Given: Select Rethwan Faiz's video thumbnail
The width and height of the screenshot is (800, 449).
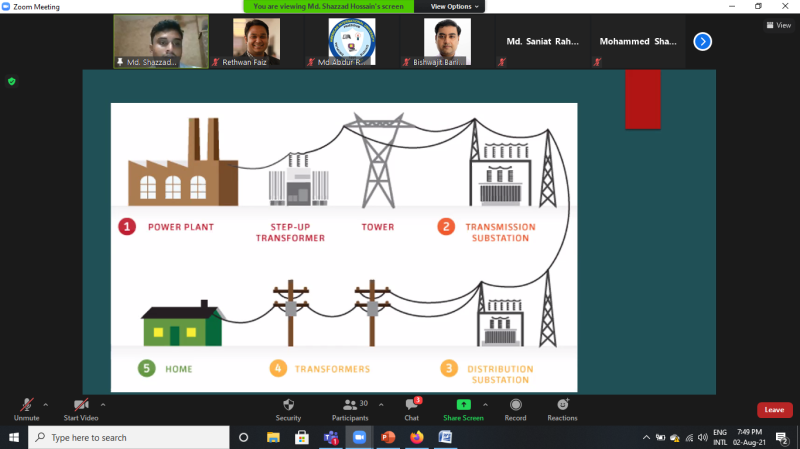Looking at the screenshot, I should pos(257,42).
